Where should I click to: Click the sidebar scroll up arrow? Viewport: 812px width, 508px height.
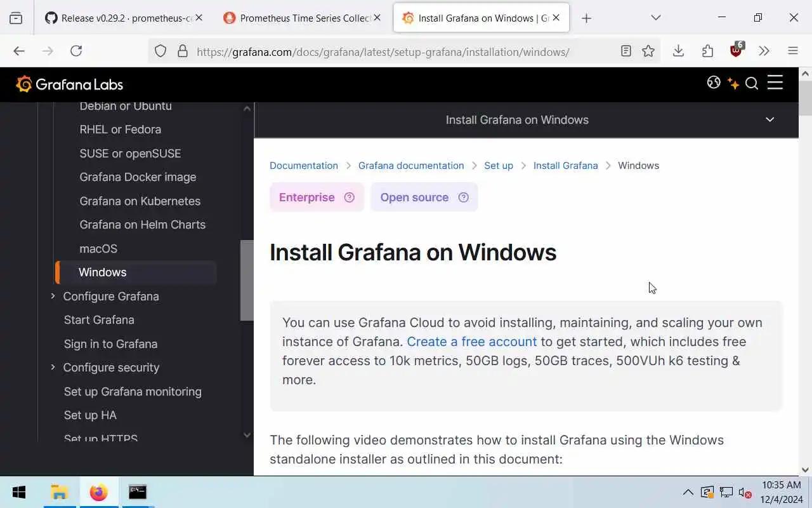click(x=247, y=109)
